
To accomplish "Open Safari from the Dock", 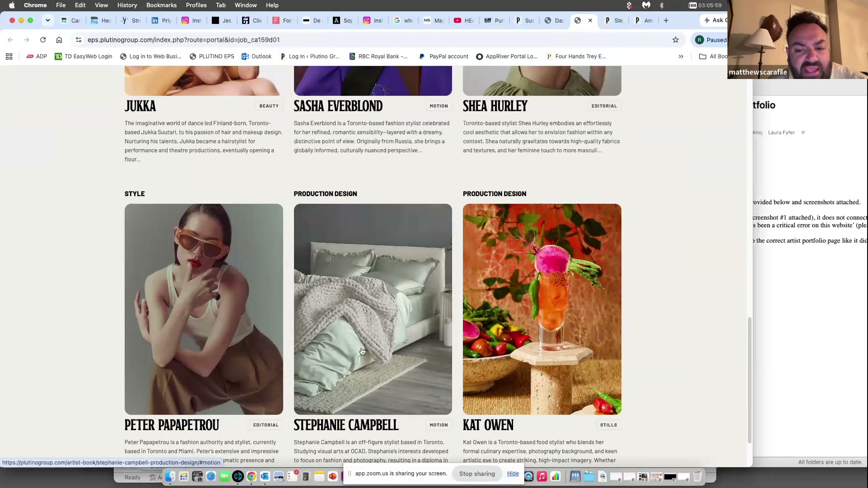I will pos(211,476).
